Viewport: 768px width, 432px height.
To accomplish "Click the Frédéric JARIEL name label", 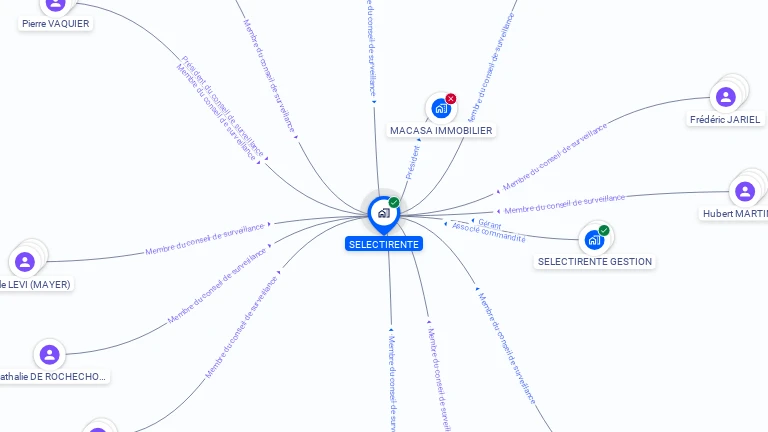I will tap(725, 120).
